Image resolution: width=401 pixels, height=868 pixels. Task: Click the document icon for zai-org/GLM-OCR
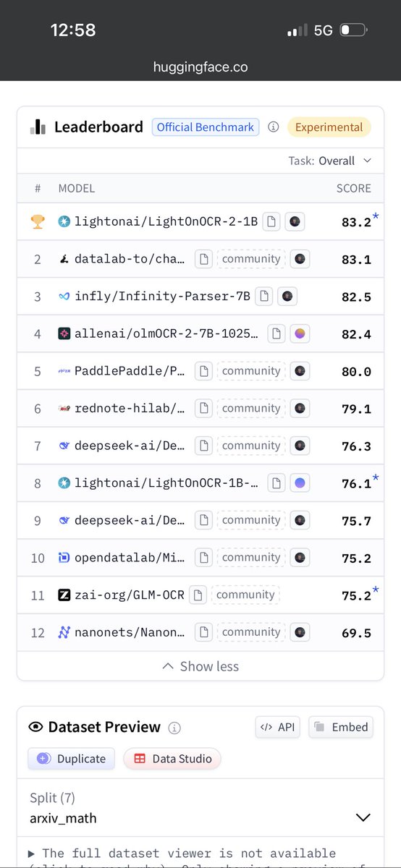click(x=198, y=595)
